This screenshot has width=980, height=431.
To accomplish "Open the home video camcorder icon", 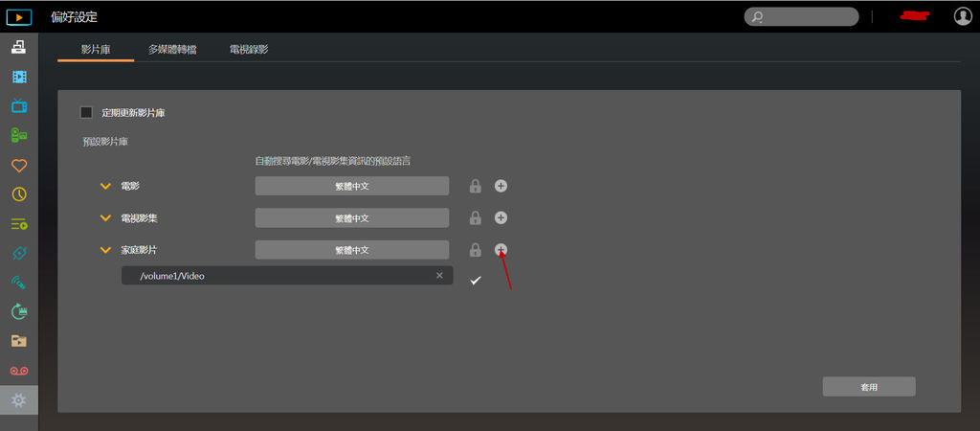I will tap(19, 135).
